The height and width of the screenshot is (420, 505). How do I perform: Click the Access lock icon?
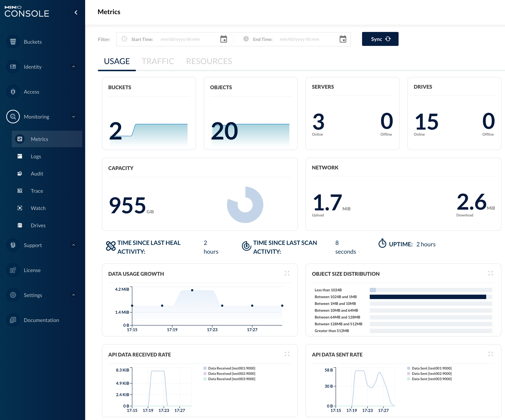13,92
